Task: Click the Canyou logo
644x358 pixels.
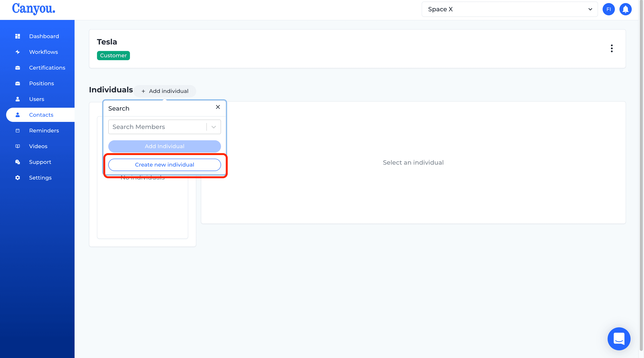Action: (x=34, y=9)
